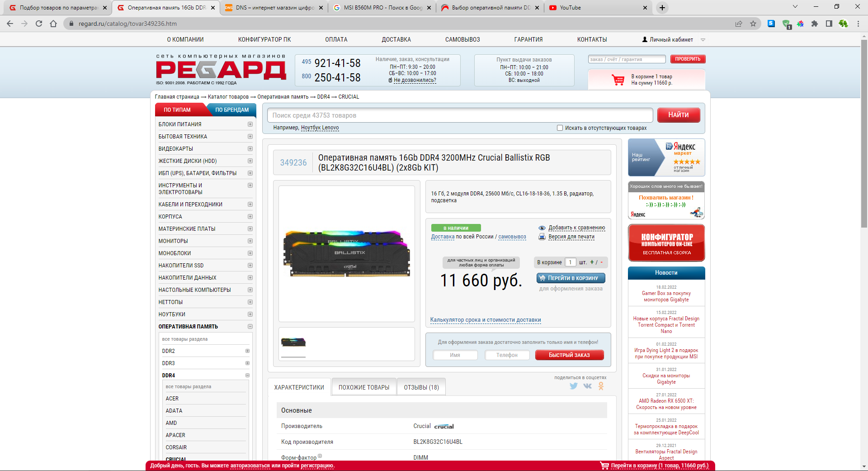The width and height of the screenshot is (868, 471).
Task: Click the ПРОВЕРИТЬ order button
Action: pyautogui.click(x=688, y=59)
